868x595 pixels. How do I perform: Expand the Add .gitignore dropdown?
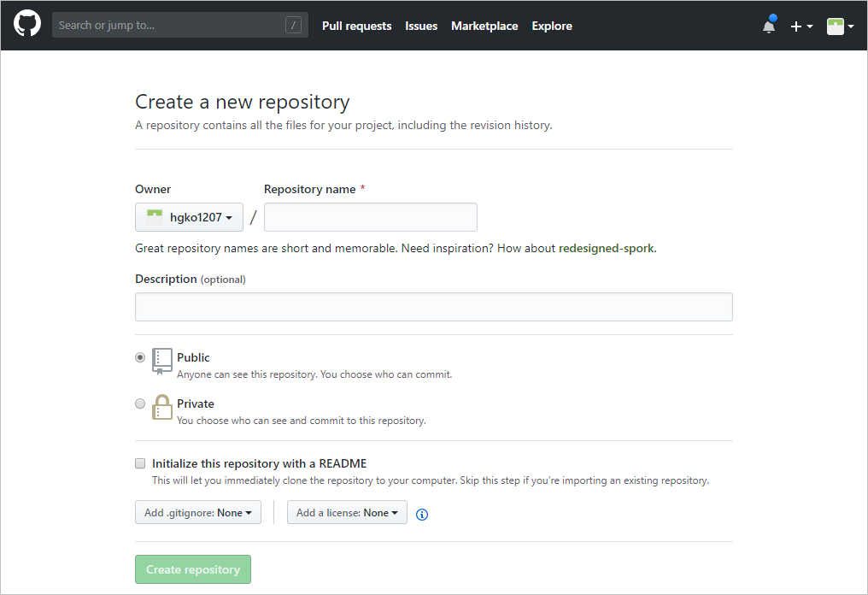coord(198,512)
